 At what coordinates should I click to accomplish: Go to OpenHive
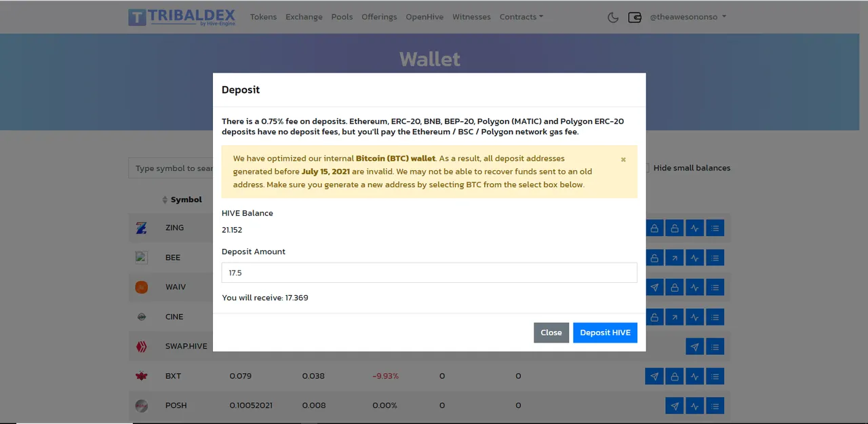(425, 17)
